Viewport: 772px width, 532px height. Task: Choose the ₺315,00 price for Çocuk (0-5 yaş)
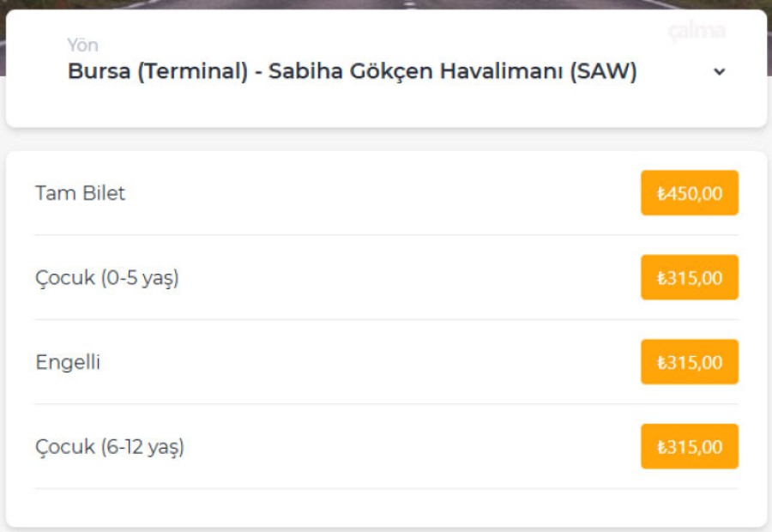[x=690, y=277]
